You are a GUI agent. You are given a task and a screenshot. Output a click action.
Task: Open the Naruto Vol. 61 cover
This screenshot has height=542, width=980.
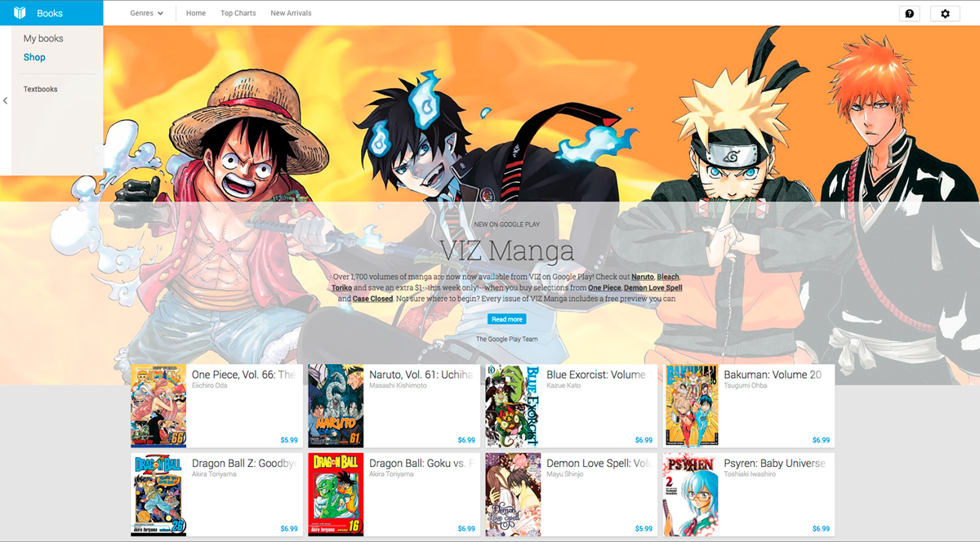(x=336, y=406)
